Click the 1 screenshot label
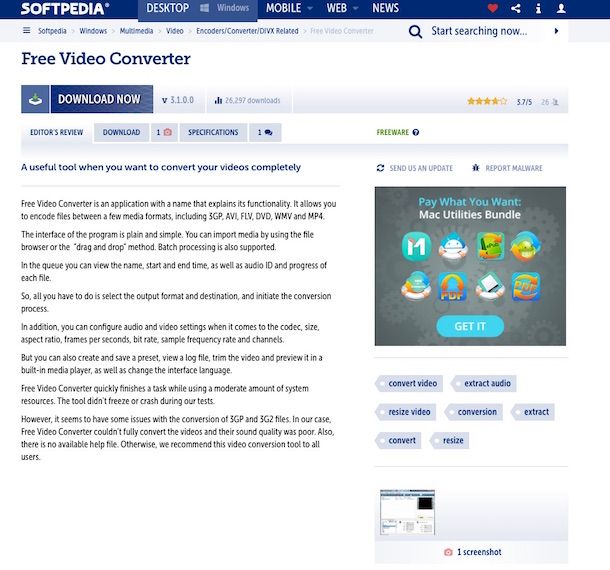Screen dimensions: 610x570 (x=479, y=552)
